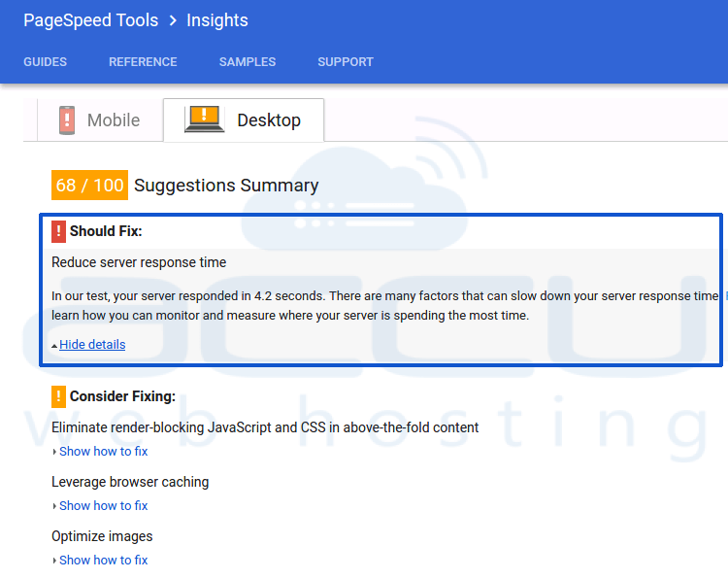Image resolution: width=728 pixels, height=579 pixels.
Task: Open the PageSpeed Tools breadcrumb link
Action: 91,20
